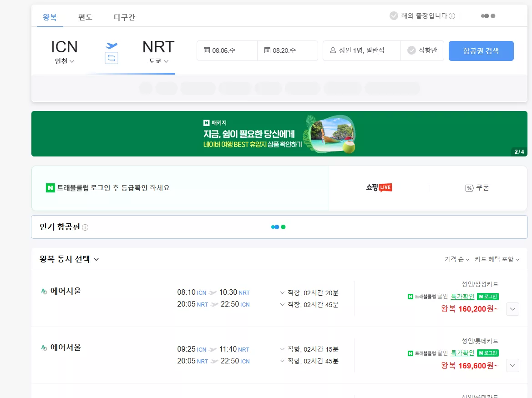Click 08:10 ICN departure time

pyautogui.click(x=191, y=292)
